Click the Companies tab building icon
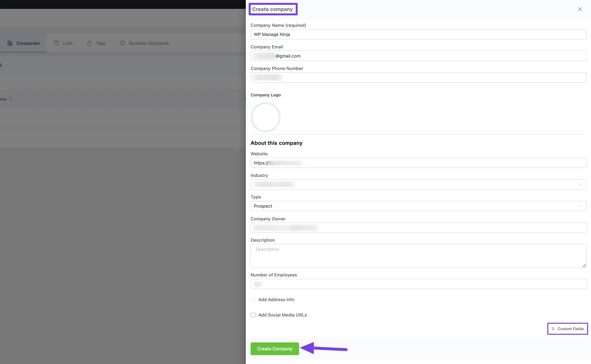The image size is (591, 364). pyautogui.click(x=10, y=43)
